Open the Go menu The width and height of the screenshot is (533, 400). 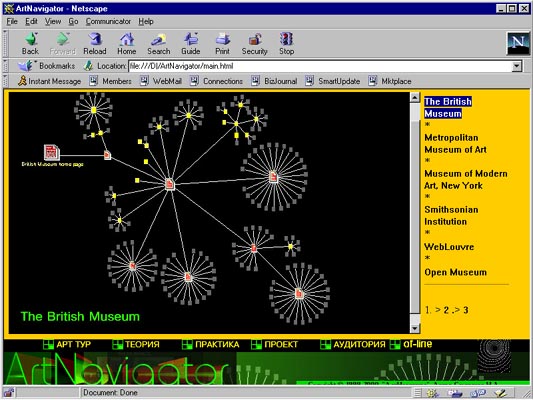(73, 21)
